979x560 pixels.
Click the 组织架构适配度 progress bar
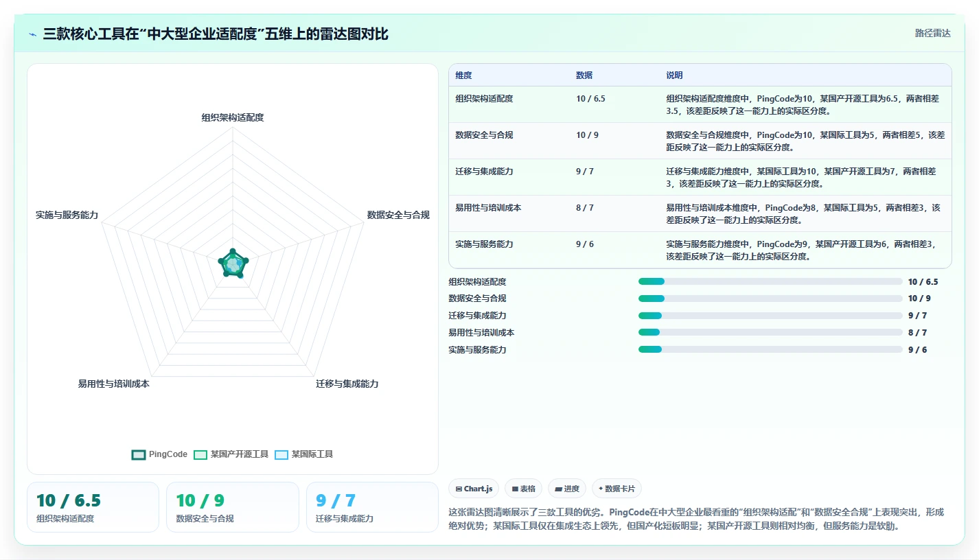pos(770,281)
